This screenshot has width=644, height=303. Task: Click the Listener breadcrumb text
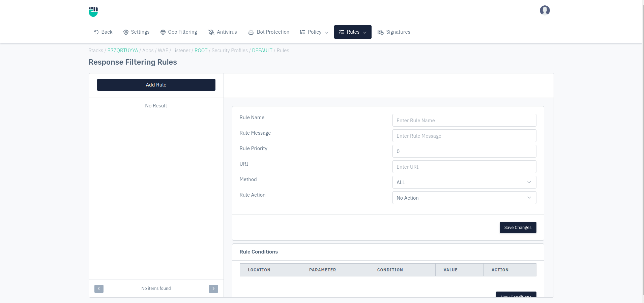click(181, 50)
